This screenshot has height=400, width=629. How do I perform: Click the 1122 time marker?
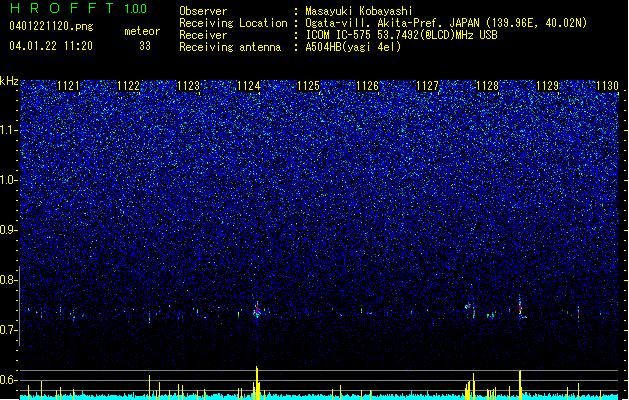point(128,86)
